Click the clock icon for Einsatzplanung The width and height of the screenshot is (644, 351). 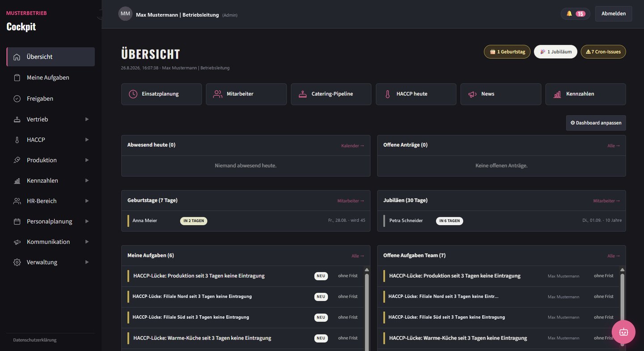pos(133,94)
